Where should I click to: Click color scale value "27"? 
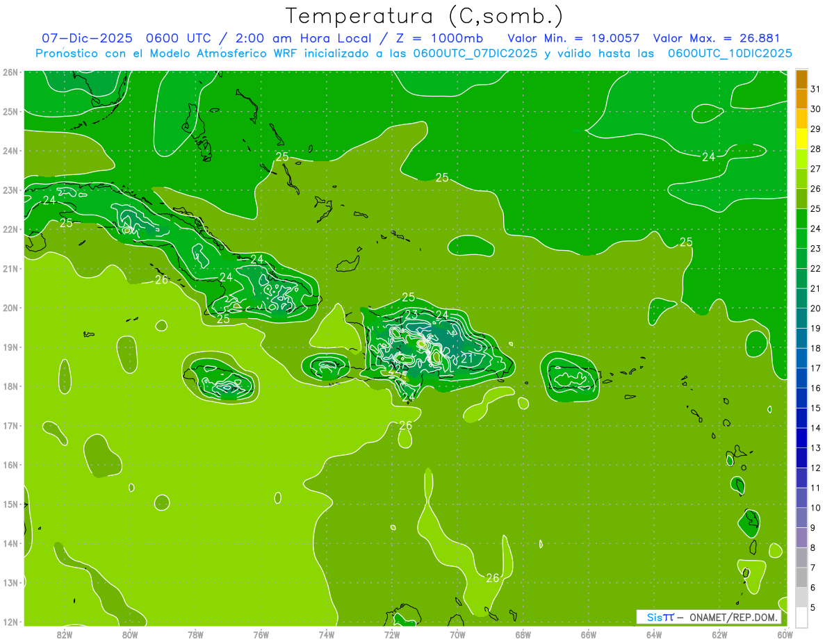pos(815,169)
